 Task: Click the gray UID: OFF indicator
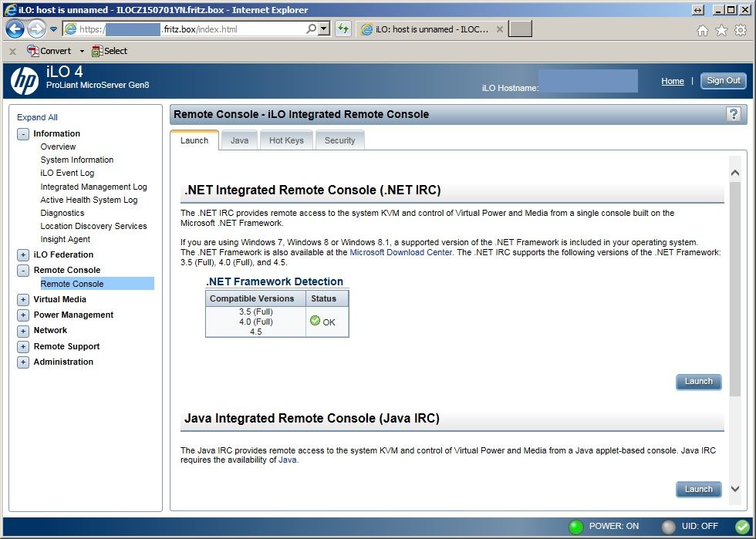coord(668,527)
